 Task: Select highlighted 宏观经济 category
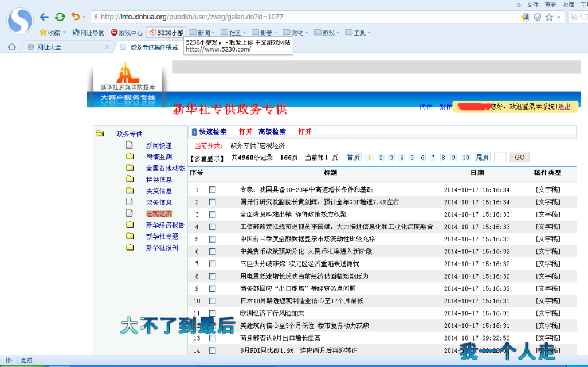pos(159,213)
